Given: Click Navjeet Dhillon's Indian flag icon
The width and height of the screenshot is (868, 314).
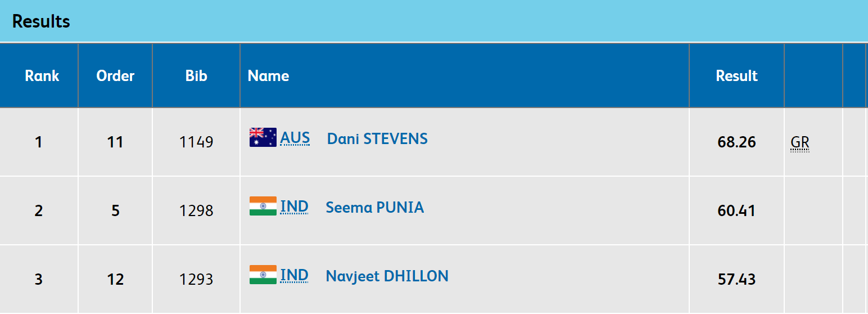Looking at the screenshot, I should 263,275.
